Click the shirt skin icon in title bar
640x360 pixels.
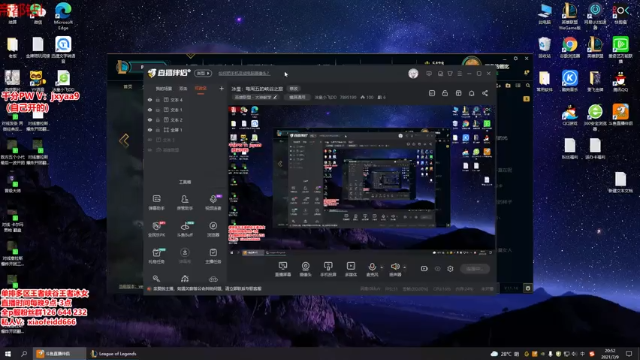pyautogui.click(x=450, y=73)
